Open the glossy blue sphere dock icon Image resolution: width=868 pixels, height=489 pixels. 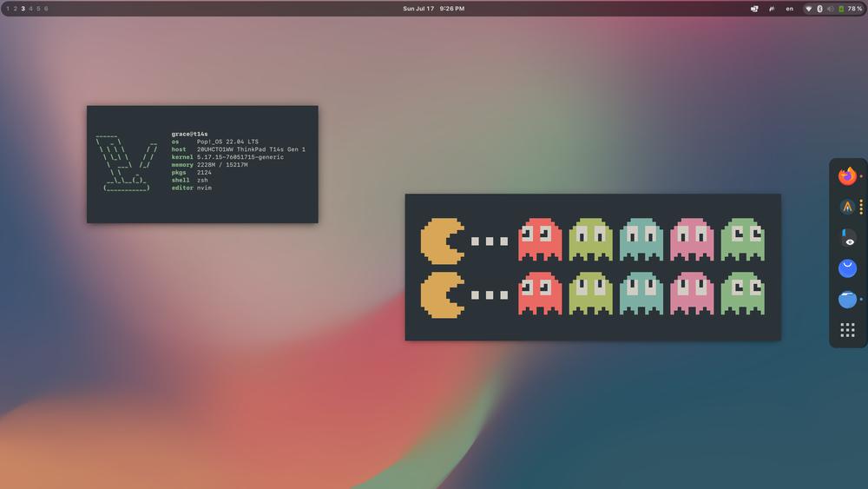(x=847, y=300)
